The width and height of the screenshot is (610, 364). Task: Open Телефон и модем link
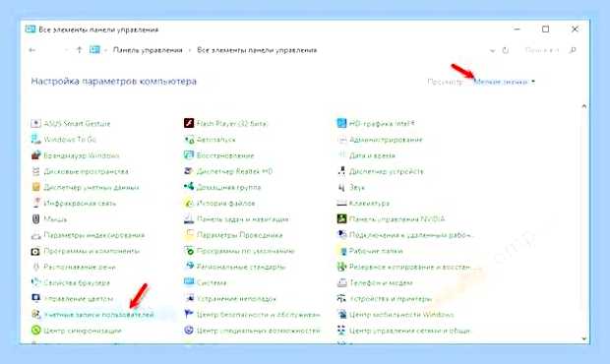(381, 282)
